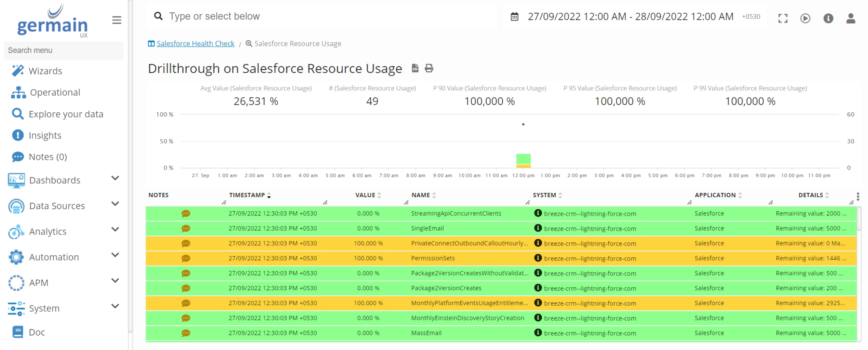Screen dimensions: 868x350
Task: Click system info icon on PermissionSets row
Action: pos(538,258)
